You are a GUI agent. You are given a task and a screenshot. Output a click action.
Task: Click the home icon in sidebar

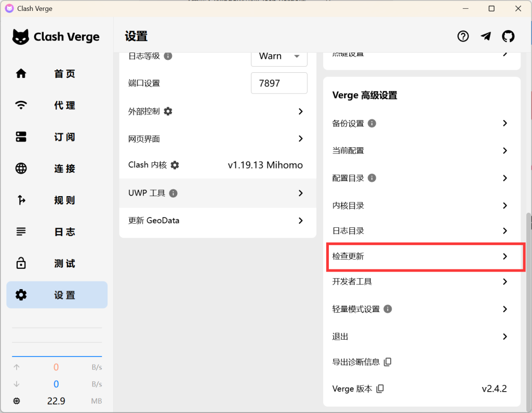tap(21, 73)
